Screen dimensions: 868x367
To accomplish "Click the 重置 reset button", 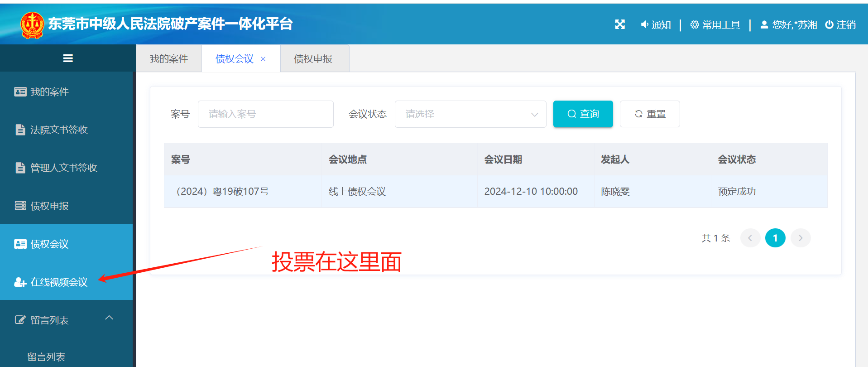I will pos(649,114).
